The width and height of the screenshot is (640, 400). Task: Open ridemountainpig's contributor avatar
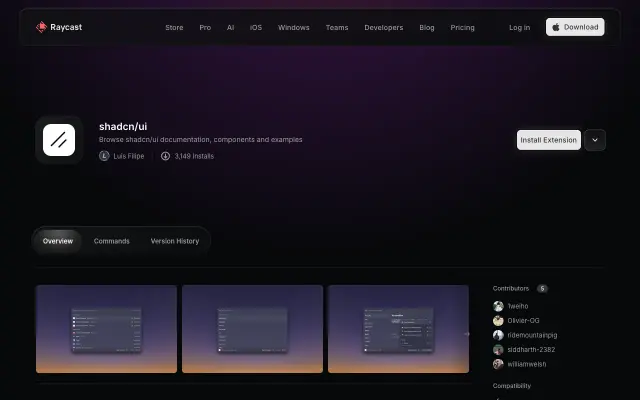point(498,335)
